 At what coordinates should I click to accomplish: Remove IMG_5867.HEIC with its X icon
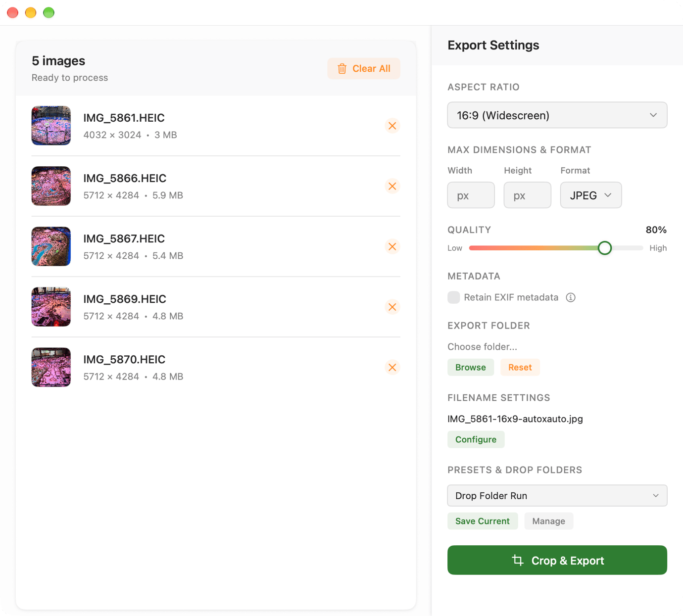pyautogui.click(x=392, y=246)
